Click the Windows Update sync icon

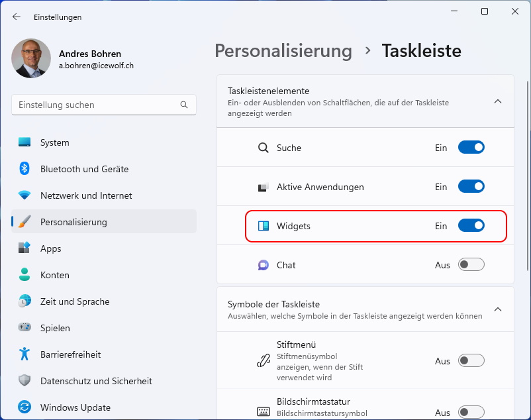(24, 407)
